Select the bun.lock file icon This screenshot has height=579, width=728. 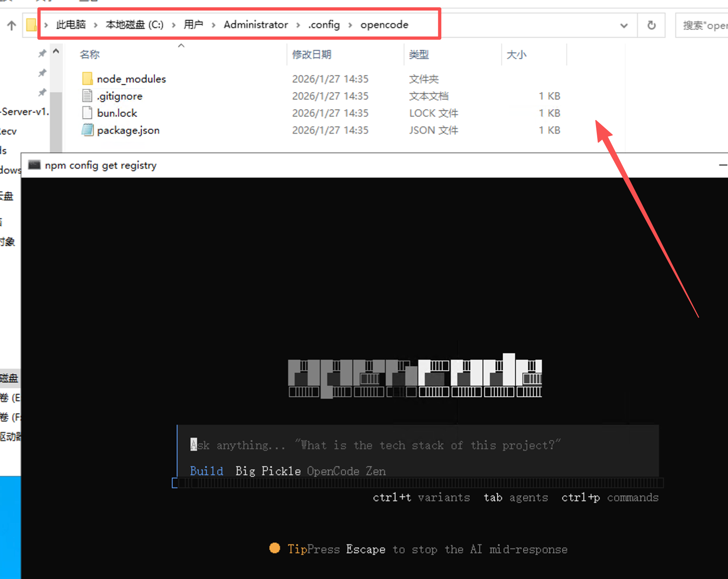(x=87, y=113)
